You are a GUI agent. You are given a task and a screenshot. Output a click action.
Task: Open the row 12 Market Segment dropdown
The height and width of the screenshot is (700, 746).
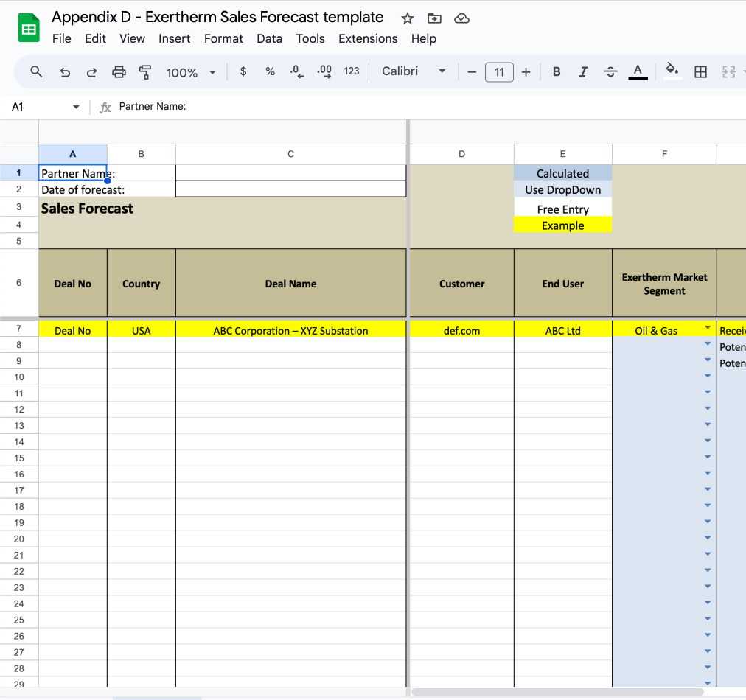click(708, 408)
